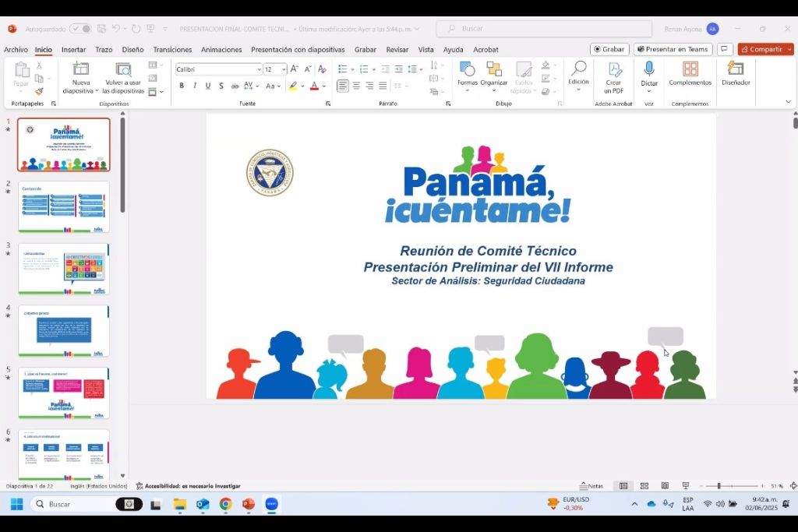798x532 pixels.
Task: Expand the Organizar arrange menu
Action: (x=493, y=76)
